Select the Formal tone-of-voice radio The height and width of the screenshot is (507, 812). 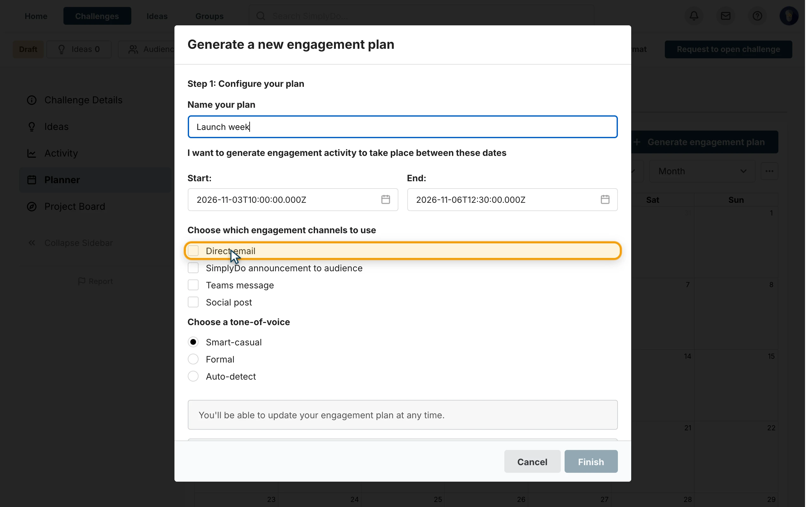[193, 359]
